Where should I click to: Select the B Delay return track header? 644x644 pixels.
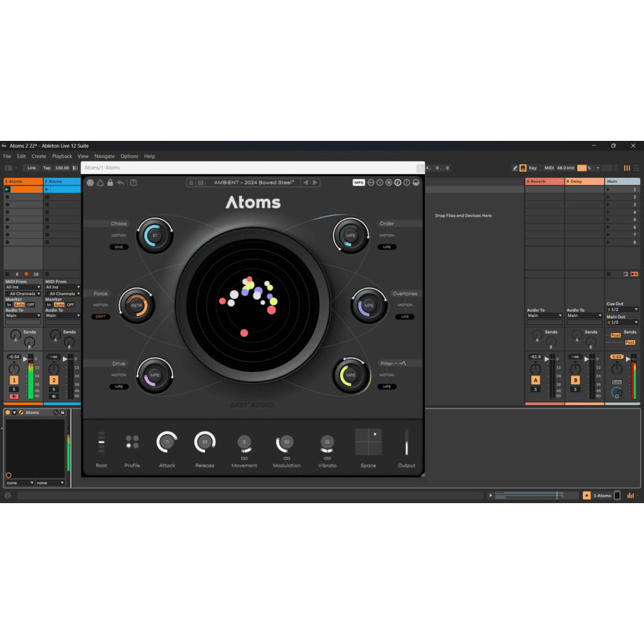(x=584, y=181)
